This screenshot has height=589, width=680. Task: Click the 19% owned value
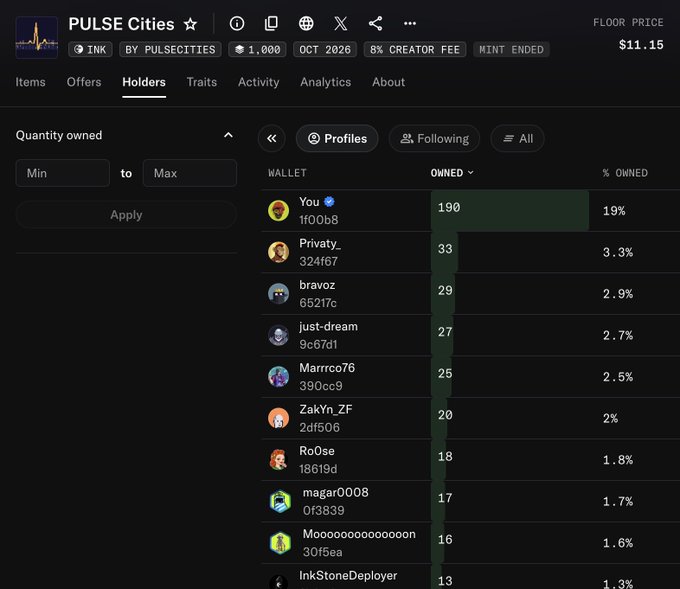coord(614,211)
